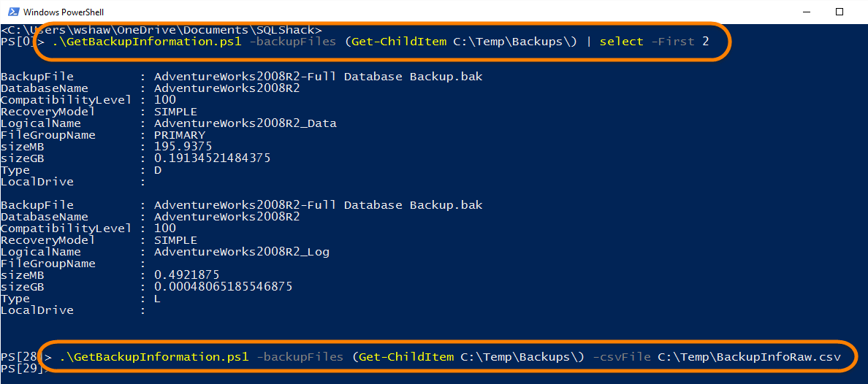Click the AdventureWorks2008R2_Log logical name value
The image size is (868, 384).
point(241,252)
